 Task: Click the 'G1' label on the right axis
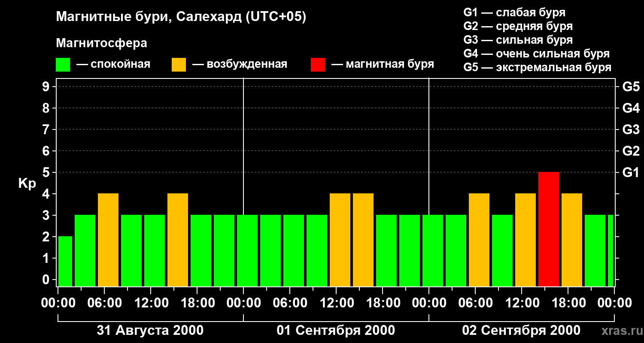pos(631,172)
